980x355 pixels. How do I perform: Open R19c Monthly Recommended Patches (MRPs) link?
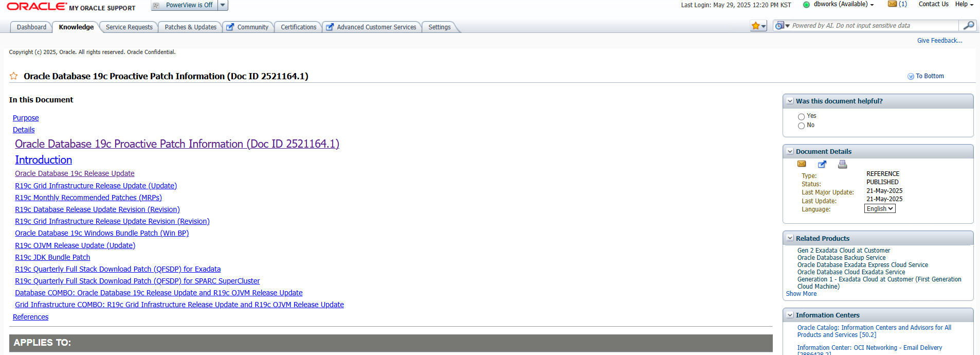[x=88, y=198]
